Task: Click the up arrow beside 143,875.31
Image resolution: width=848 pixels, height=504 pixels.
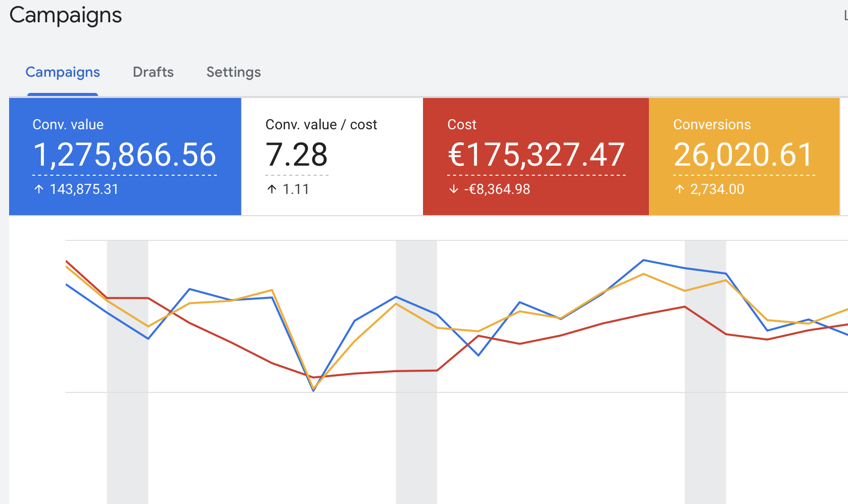Action: click(x=39, y=189)
